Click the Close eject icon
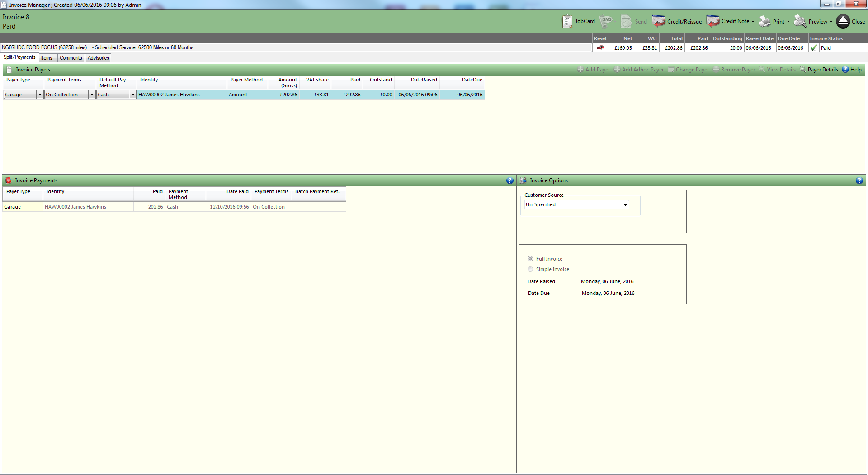Image resolution: width=868 pixels, height=475 pixels. (x=843, y=21)
